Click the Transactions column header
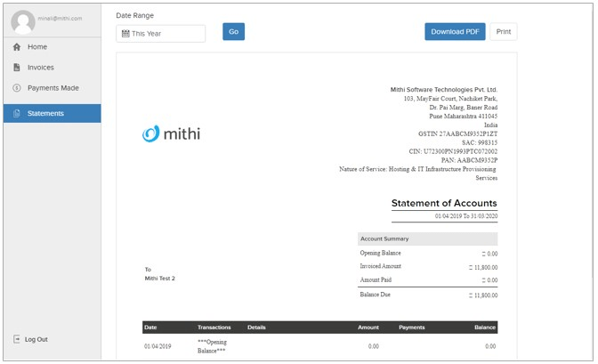 point(214,328)
